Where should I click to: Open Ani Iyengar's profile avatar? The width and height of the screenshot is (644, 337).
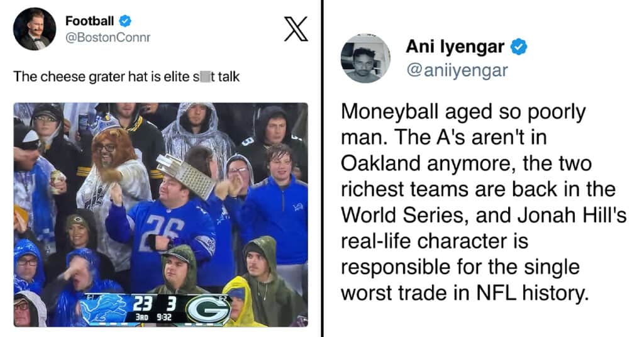click(365, 58)
